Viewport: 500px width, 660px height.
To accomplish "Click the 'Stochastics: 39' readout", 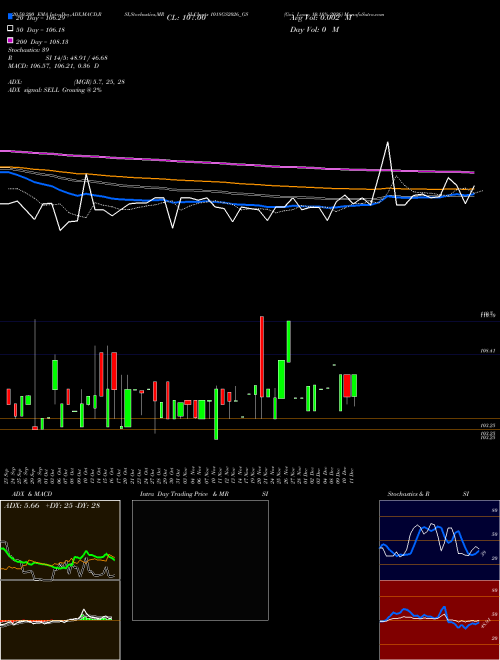I will (x=29, y=50).
